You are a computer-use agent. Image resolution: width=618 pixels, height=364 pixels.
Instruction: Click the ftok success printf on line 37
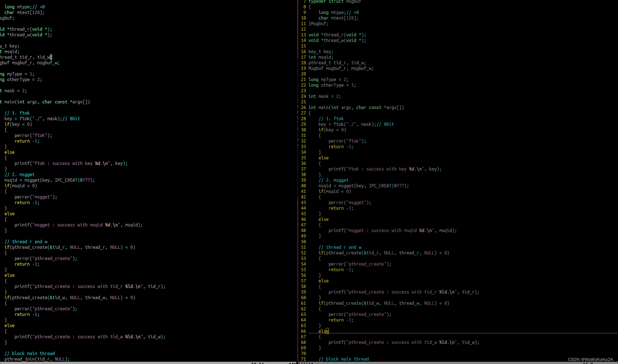coord(385,169)
